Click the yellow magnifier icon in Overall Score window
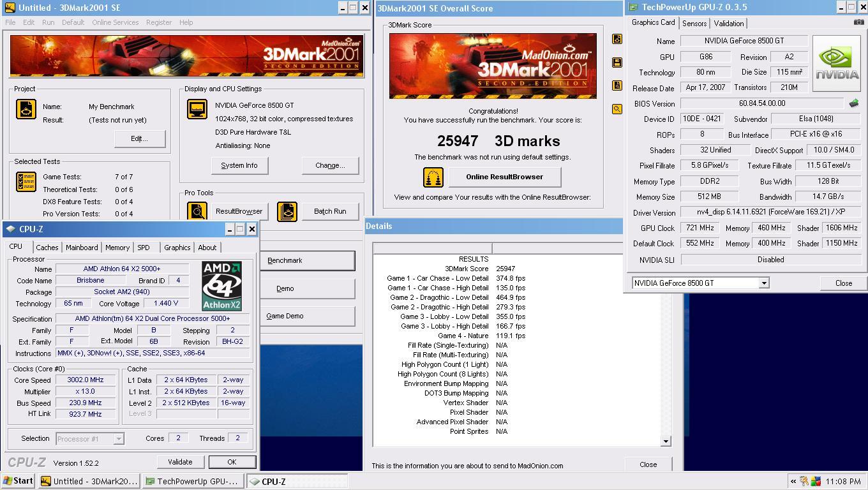 pyautogui.click(x=617, y=109)
